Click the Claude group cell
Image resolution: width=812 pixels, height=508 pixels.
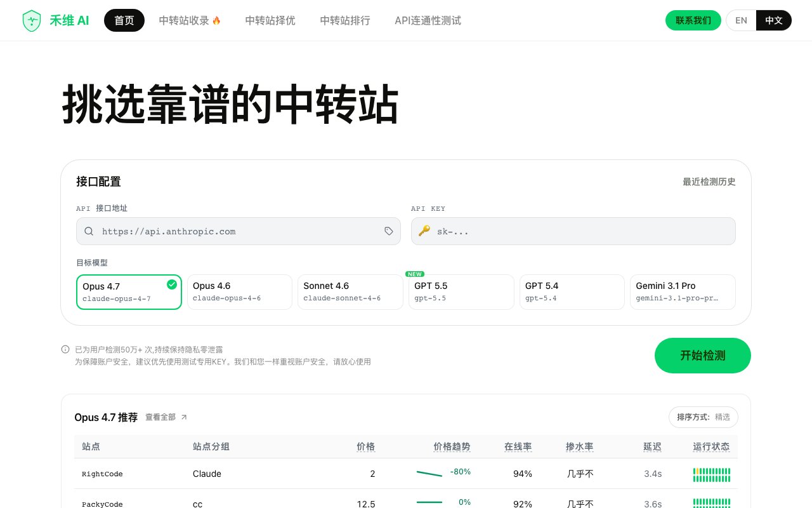click(x=207, y=474)
